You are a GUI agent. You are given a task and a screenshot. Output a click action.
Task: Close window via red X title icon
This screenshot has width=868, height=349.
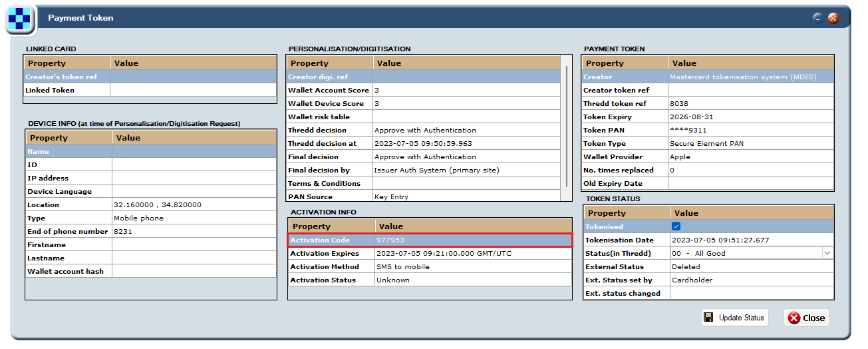[833, 18]
